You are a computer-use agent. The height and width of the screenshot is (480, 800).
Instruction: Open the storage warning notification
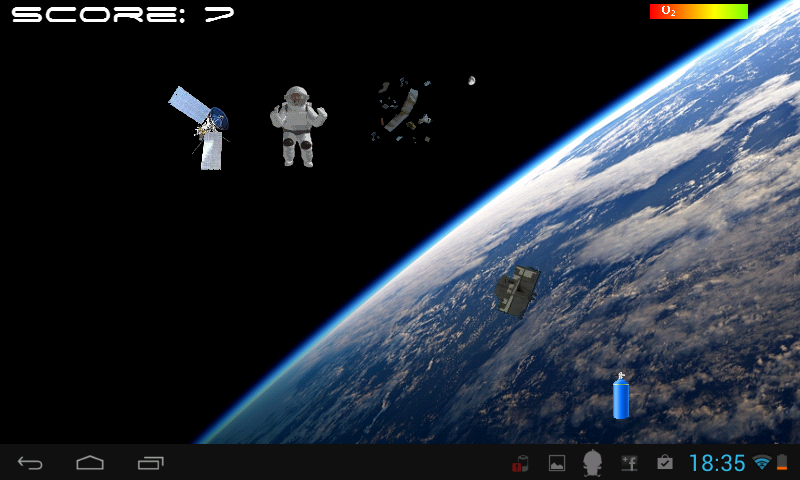(519, 463)
